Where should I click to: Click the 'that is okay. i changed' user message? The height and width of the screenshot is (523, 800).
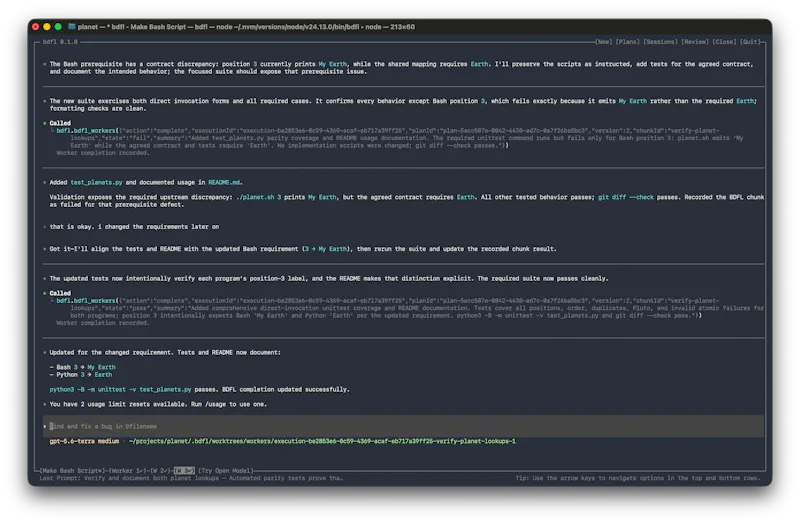pos(134,227)
